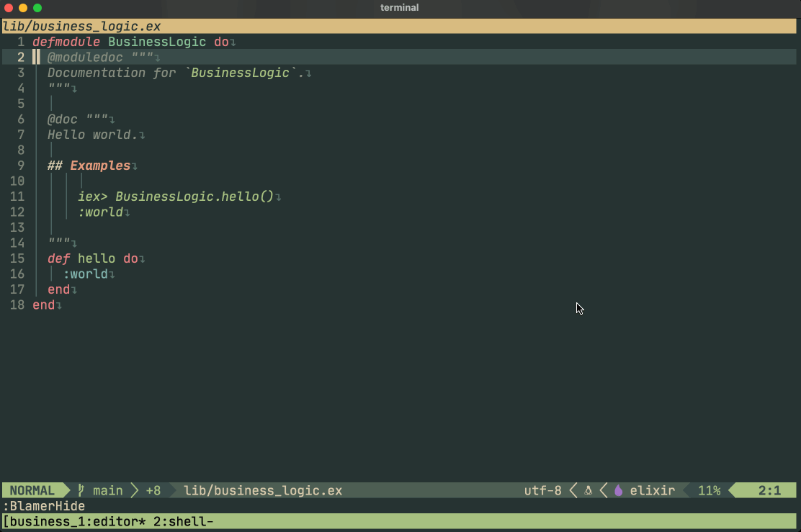Click 'def' keyword on line 15
Viewport: 801px width, 532px height.
click(59, 258)
